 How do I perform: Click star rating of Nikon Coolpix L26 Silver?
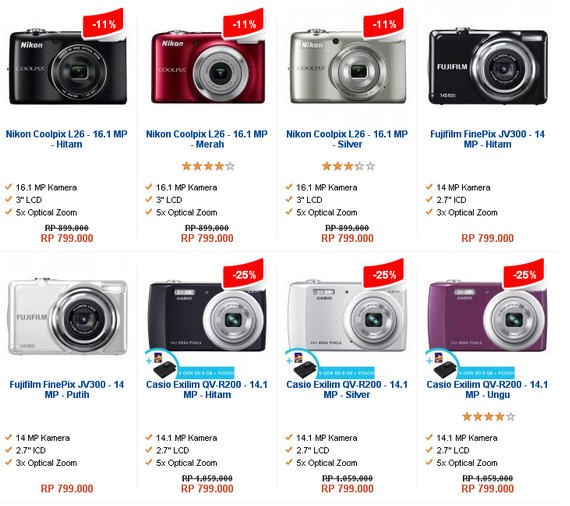click(348, 166)
